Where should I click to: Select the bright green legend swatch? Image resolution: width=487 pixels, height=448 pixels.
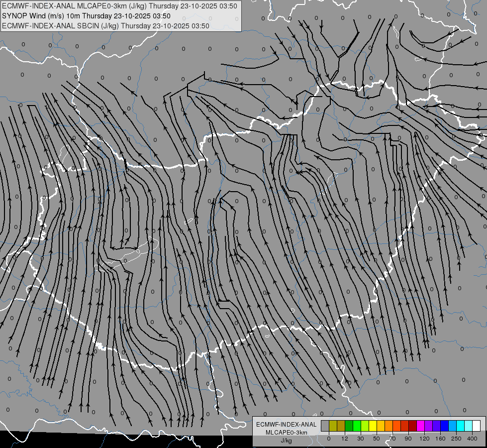[357, 426]
